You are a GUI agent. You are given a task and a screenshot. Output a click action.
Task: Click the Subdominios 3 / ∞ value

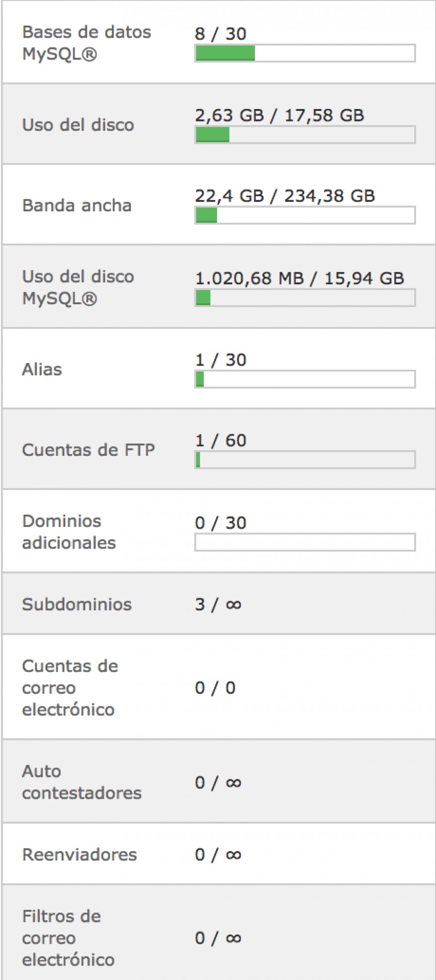point(218,605)
